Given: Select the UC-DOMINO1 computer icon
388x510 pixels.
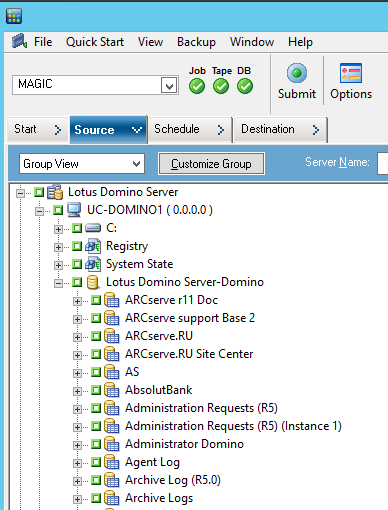Looking at the screenshot, I should pyautogui.click(x=74, y=210).
